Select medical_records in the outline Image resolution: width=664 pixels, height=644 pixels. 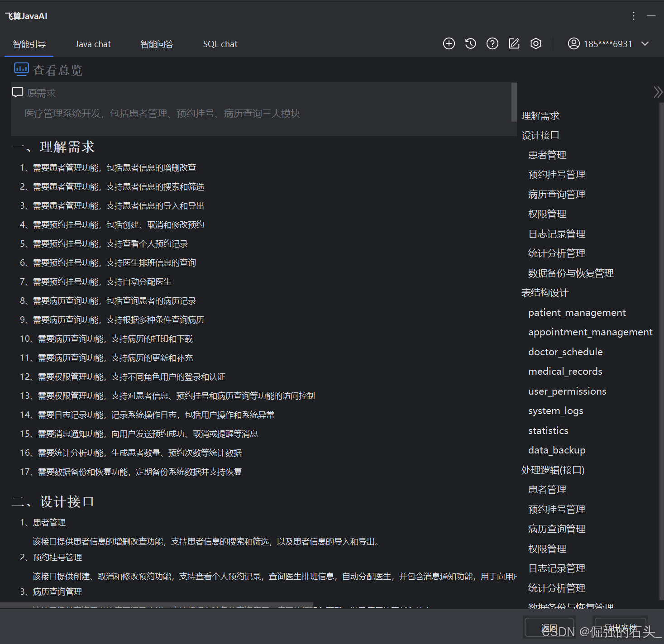(565, 372)
